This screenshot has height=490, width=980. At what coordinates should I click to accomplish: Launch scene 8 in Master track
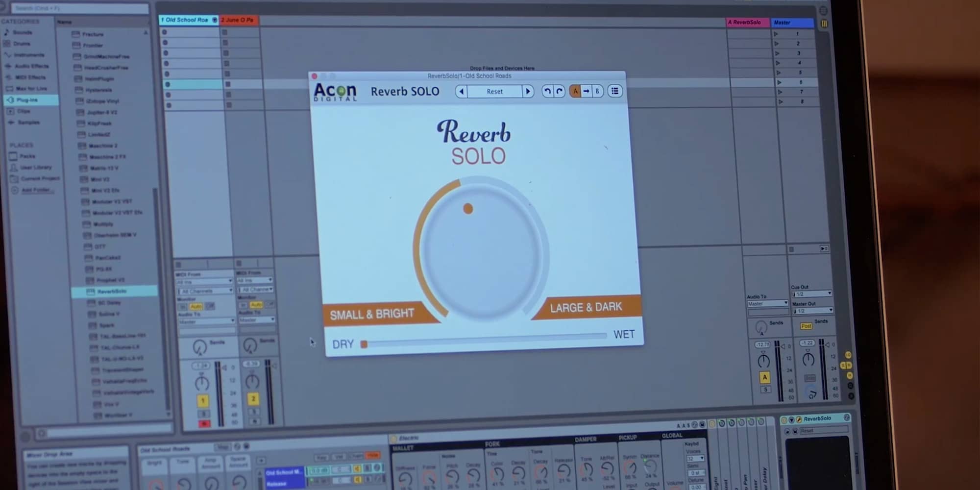click(780, 101)
